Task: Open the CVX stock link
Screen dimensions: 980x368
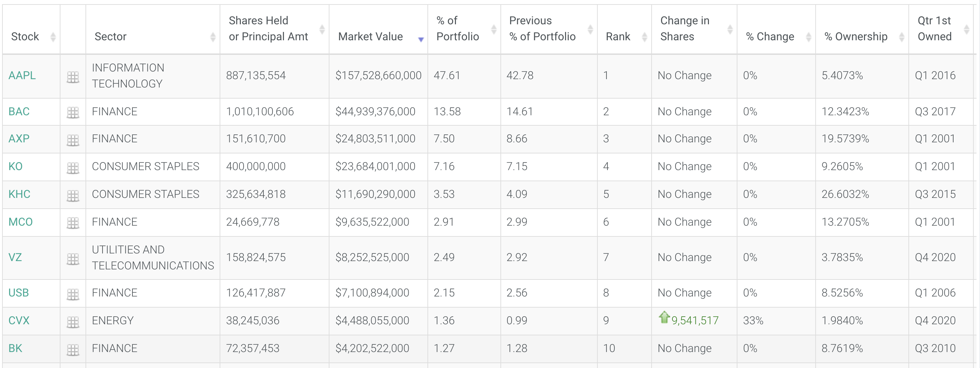Action: 19,320
